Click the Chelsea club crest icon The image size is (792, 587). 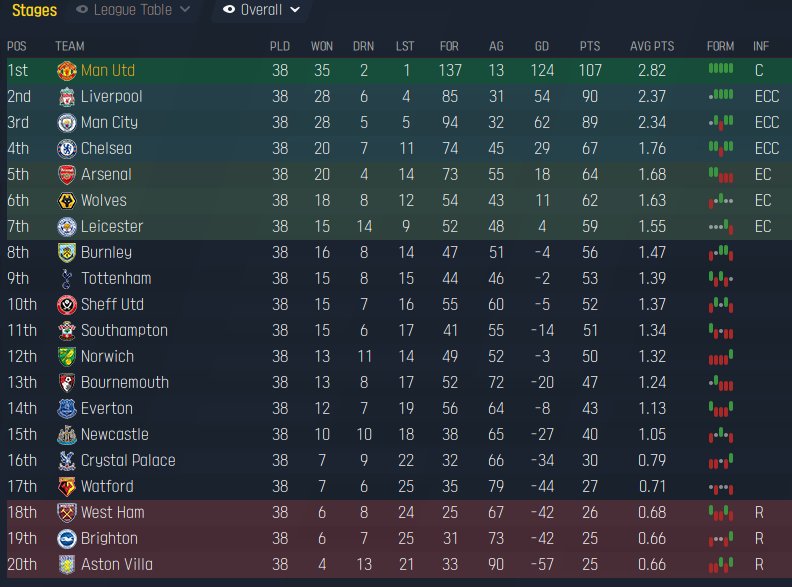[x=67, y=149]
